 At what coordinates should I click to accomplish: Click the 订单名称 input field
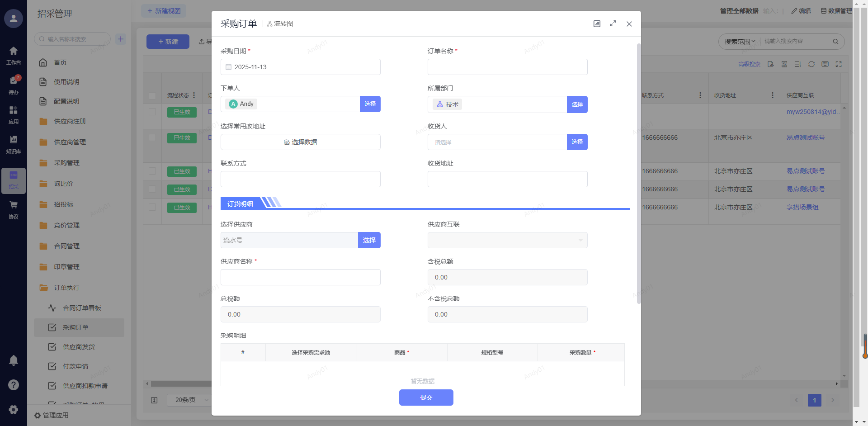click(507, 67)
